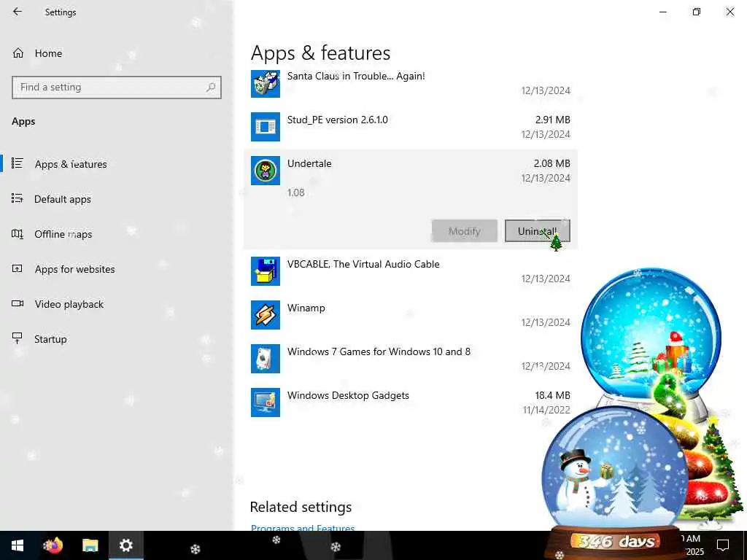This screenshot has width=747, height=560.
Task: Click the VBCABLE floppy disk icon
Action: (x=266, y=271)
